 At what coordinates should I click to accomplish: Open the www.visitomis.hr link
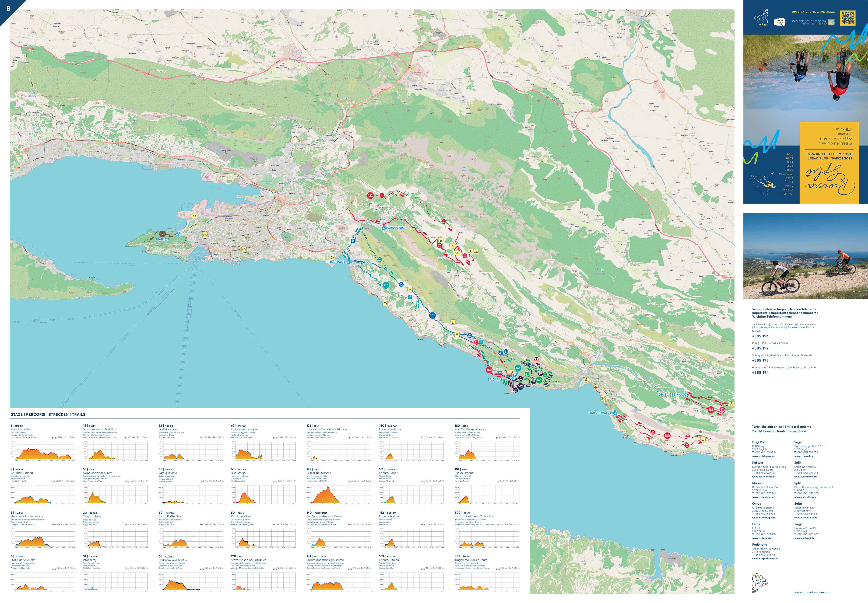pyautogui.click(x=762, y=538)
